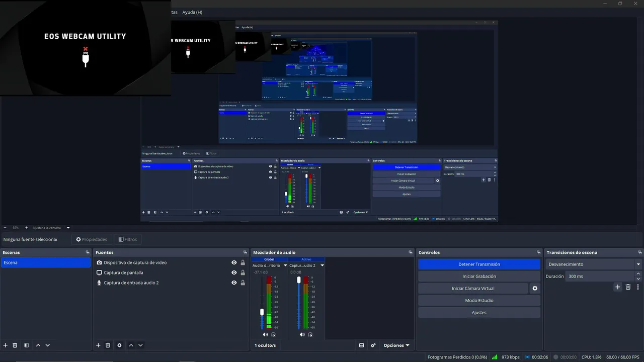Toggle lock on Captura de pantalla
This screenshot has height=362, width=644.
click(243, 273)
